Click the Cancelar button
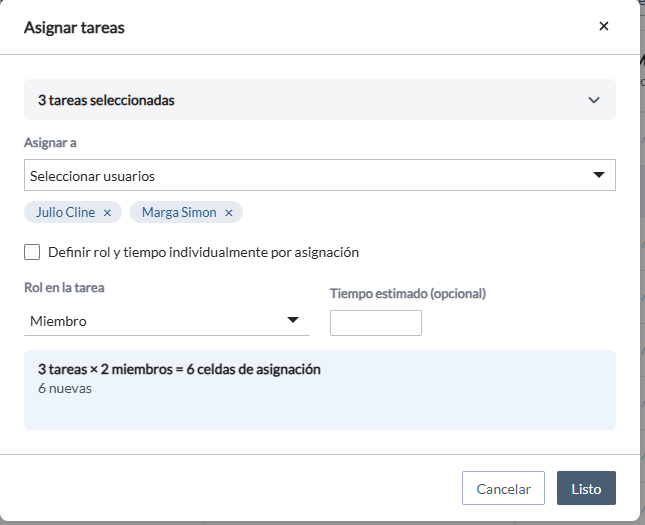 [503, 488]
